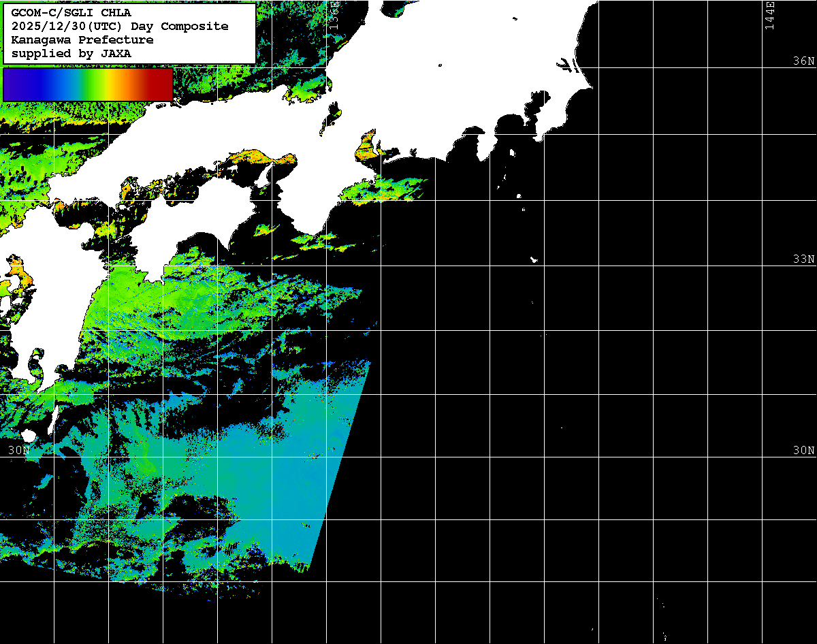
Task: Click the 30N label on the left edge
Action: (19, 450)
